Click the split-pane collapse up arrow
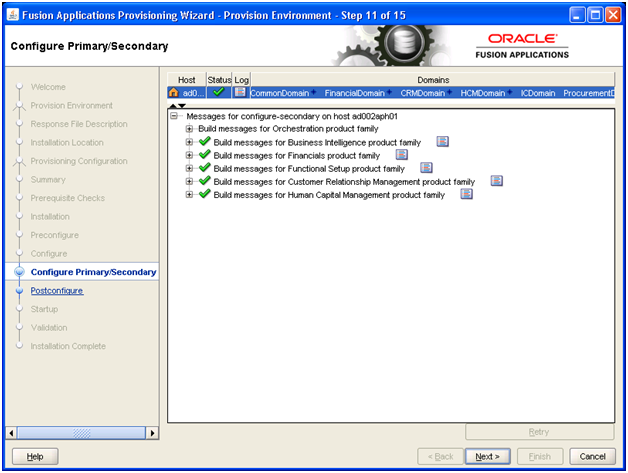Screen dimensions: 628x473 click(x=173, y=106)
